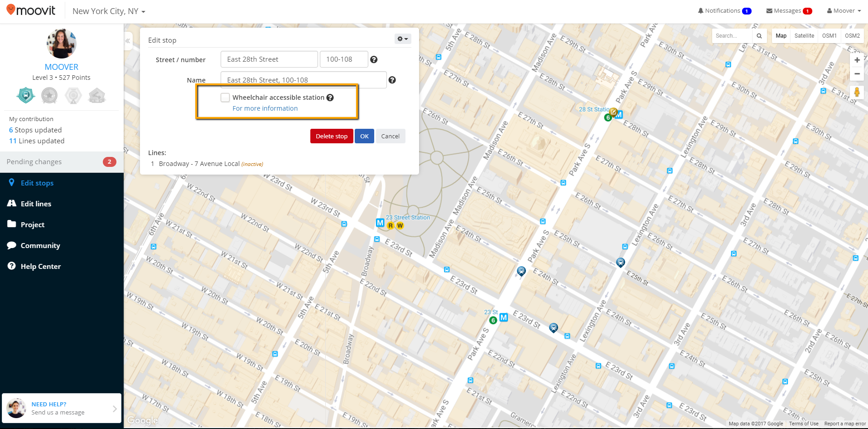
Task: Click the Moovit logo
Action: pyautogui.click(x=31, y=10)
